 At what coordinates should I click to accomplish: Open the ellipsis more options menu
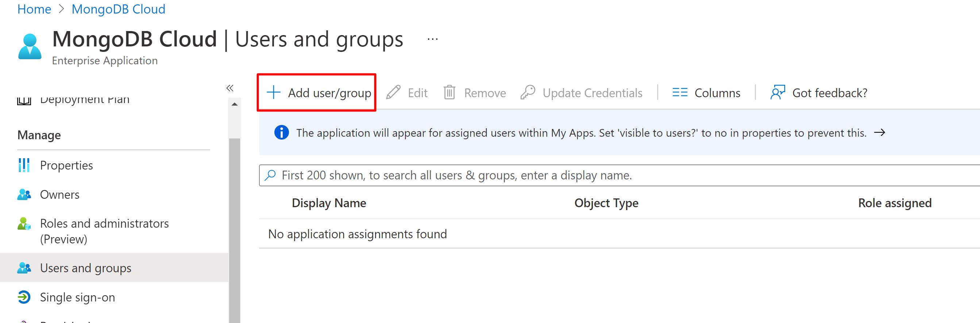tap(433, 39)
